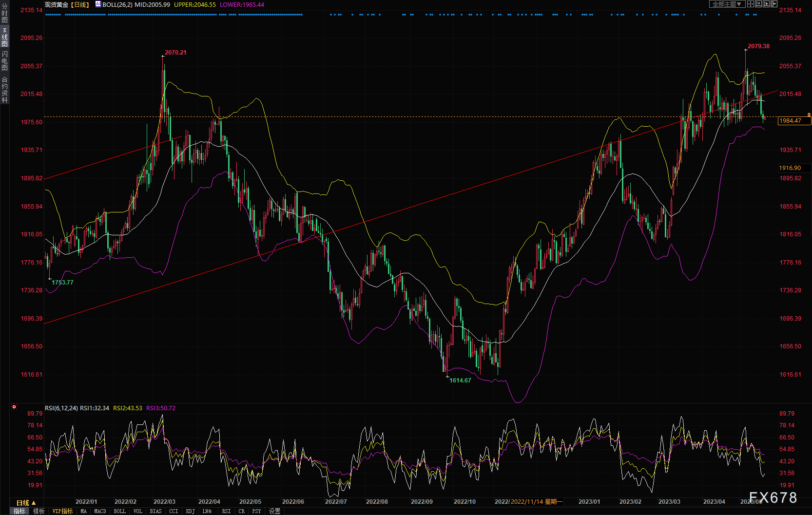Switch to the 模板 bottom tab

point(39,511)
